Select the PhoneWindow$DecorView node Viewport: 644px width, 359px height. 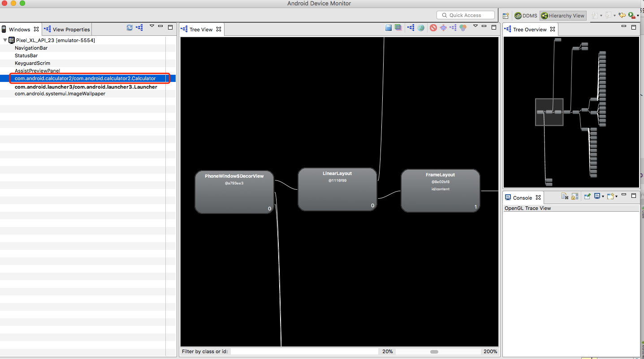click(x=234, y=192)
